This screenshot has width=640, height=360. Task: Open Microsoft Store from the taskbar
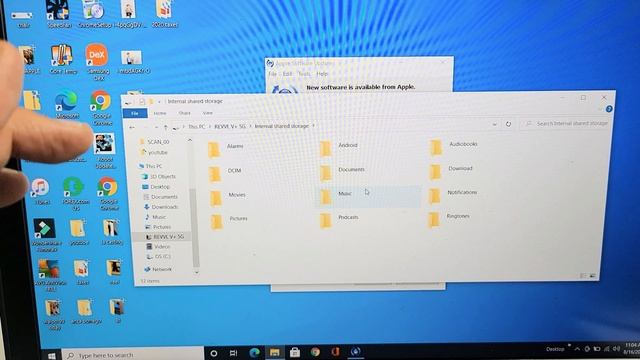(295, 352)
